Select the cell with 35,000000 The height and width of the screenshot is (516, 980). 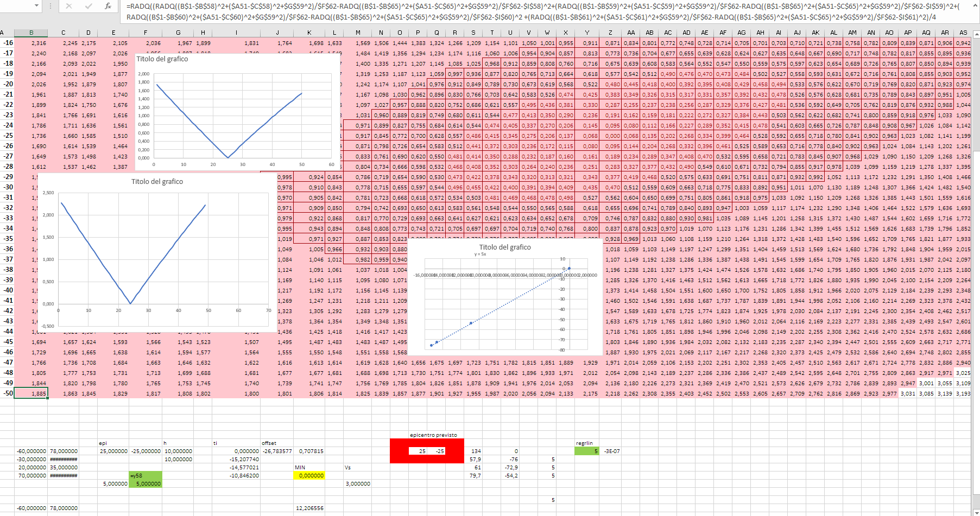point(63,467)
